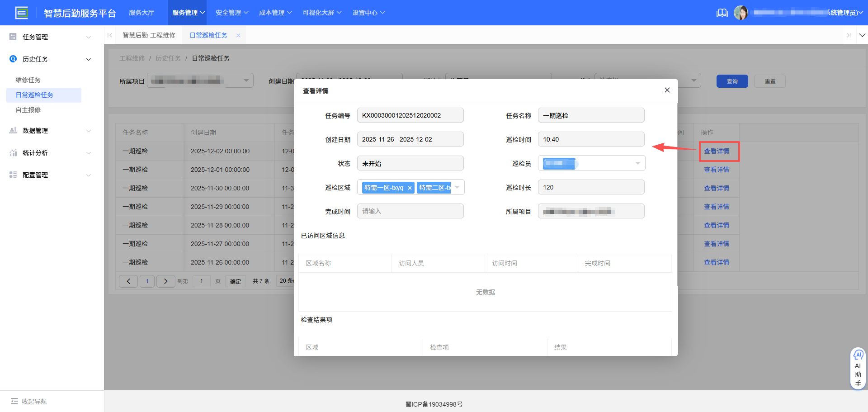This screenshot has height=412, width=868.
Task: Open the 巡检员 dropdown in the detail dialog
Action: click(x=637, y=163)
